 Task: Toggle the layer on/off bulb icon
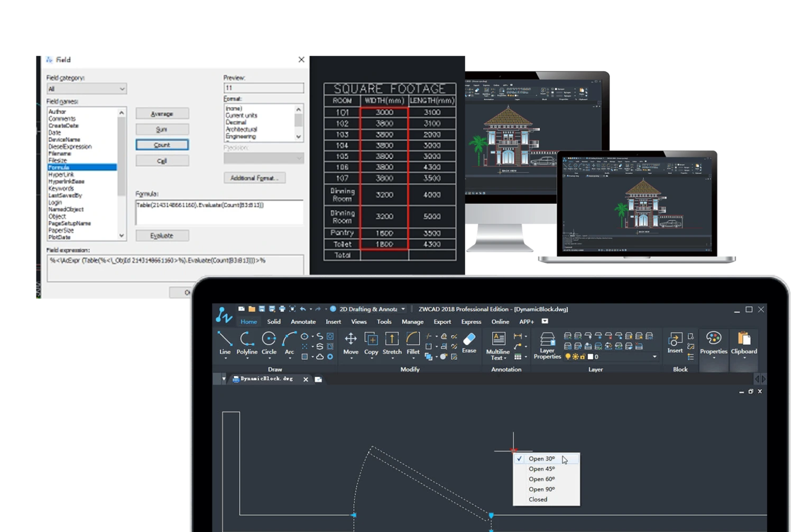(568, 356)
